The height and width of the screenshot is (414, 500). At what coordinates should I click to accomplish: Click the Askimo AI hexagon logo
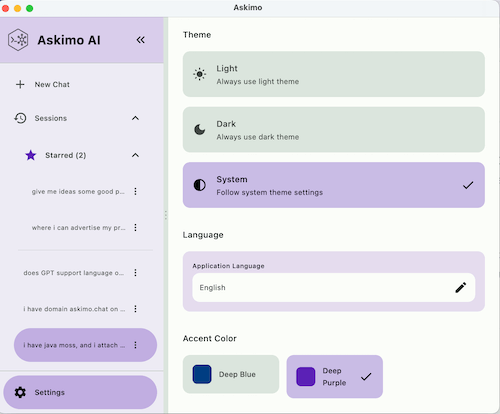tap(18, 40)
